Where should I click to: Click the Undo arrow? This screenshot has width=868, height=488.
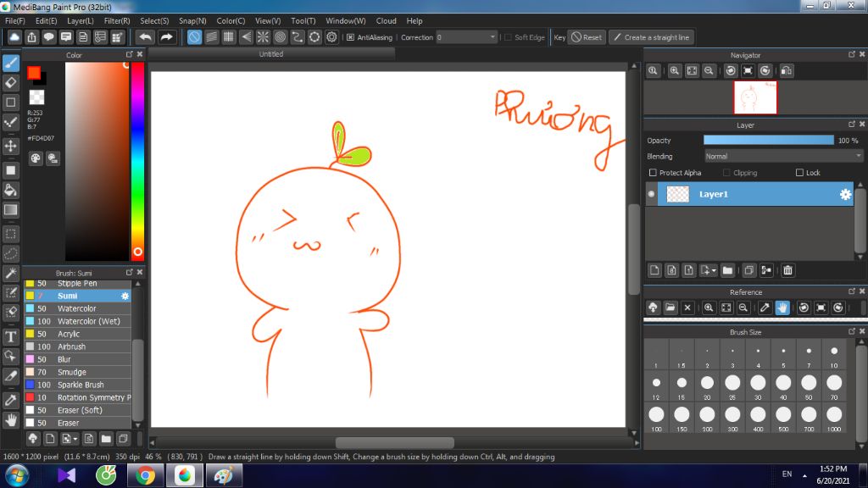coord(145,37)
